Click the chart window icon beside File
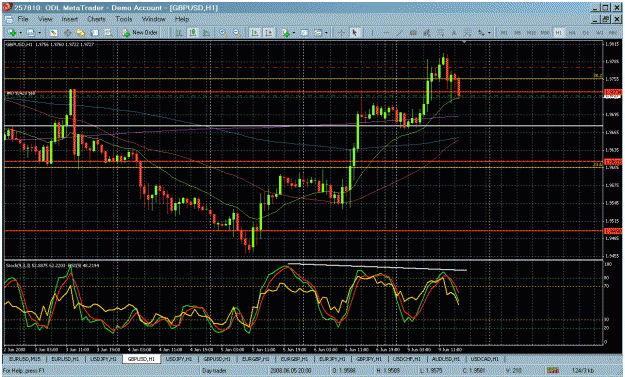This screenshot has height=377, width=625. (x=8, y=19)
